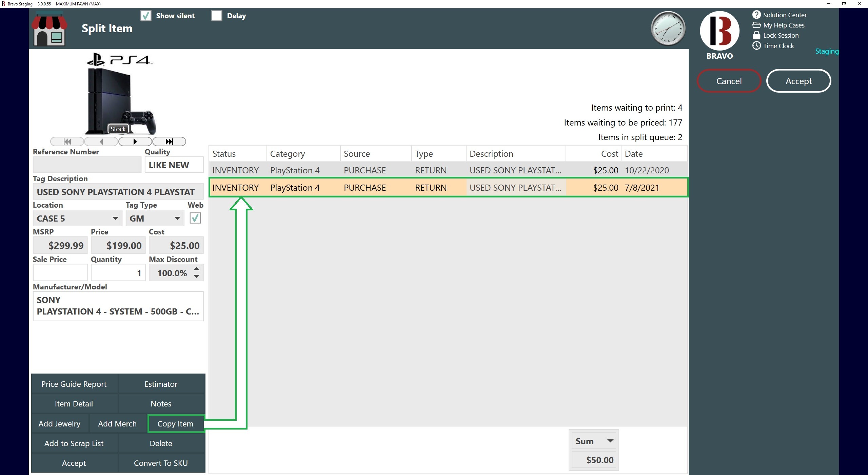Click the Quantity field
The image size is (868, 475).
(x=118, y=273)
